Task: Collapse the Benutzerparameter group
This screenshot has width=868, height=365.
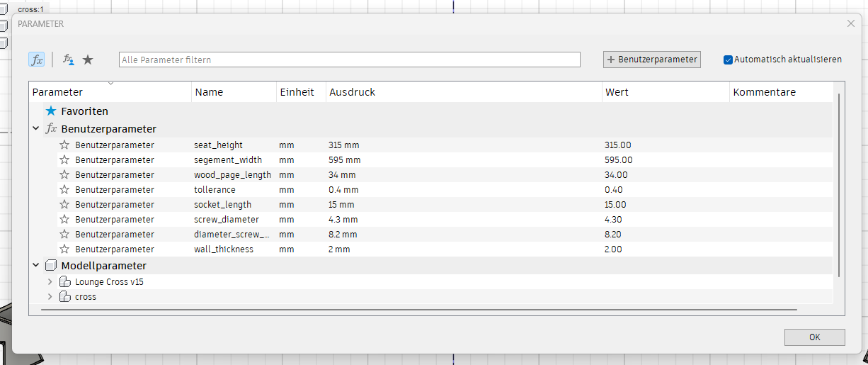Action: (35, 129)
